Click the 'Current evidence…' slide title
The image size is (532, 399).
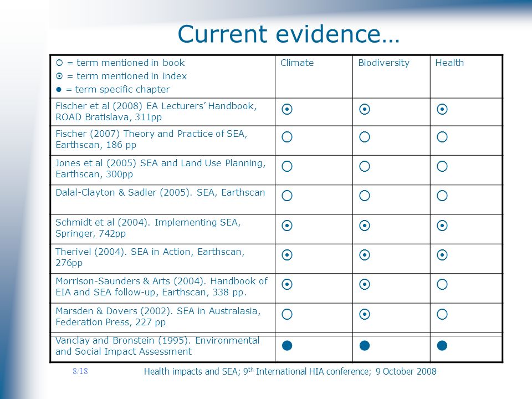point(289,34)
